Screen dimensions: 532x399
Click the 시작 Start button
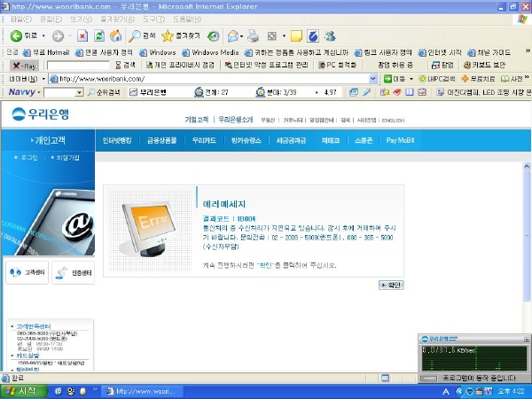point(23,391)
